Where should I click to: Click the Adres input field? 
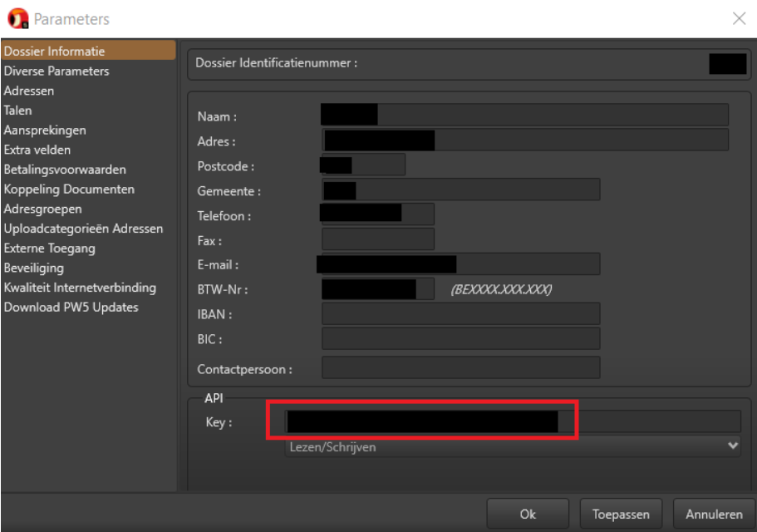coord(525,140)
